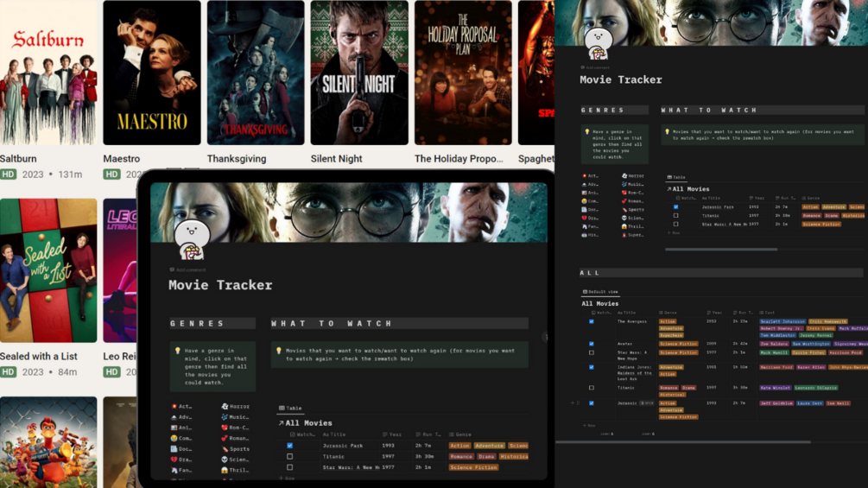Click the Sealed with a List title
The width and height of the screenshot is (868, 488).
click(x=39, y=357)
